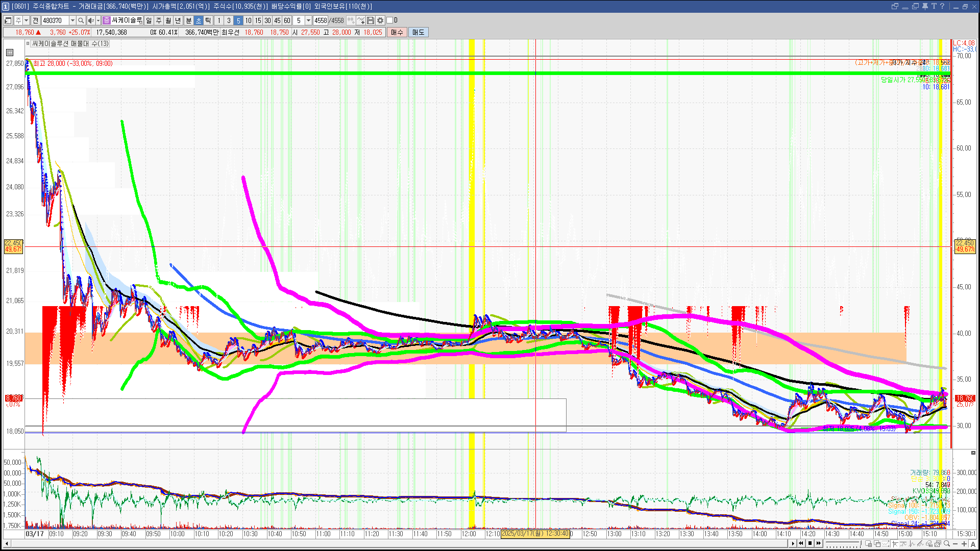Zoom in with the plus icon
Image resolution: width=980 pixels, height=551 pixels.
(964, 544)
